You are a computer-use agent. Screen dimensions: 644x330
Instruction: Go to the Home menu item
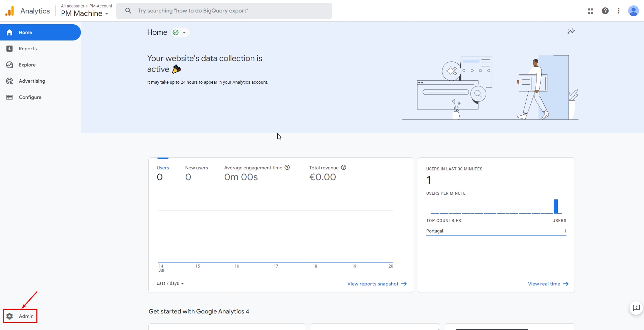pos(40,32)
